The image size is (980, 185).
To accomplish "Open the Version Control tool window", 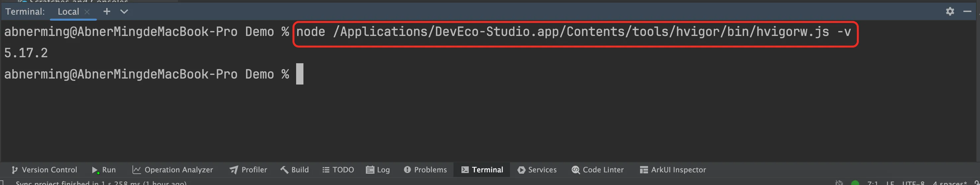I will pyautogui.click(x=44, y=170).
